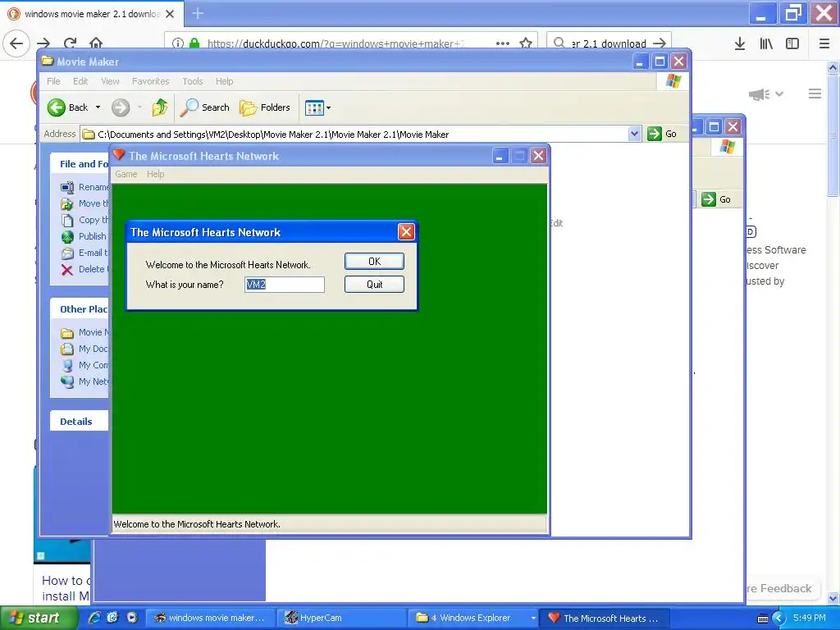This screenshot has height=630, width=840.
Task: Open Favorites menu in Movie Maker explorer window
Action: click(x=151, y=81)
